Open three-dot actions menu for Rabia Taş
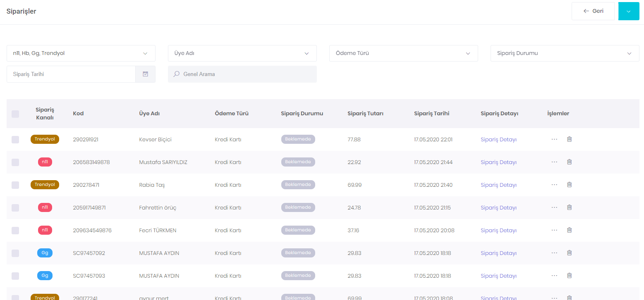The width and height of the screenshot is (644, 300). pos(554,185)
